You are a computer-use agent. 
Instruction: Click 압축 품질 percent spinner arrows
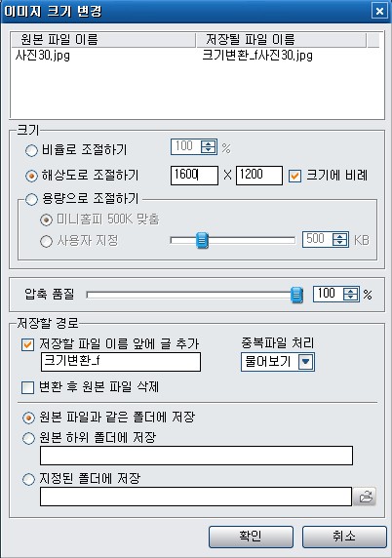point(350,294)
